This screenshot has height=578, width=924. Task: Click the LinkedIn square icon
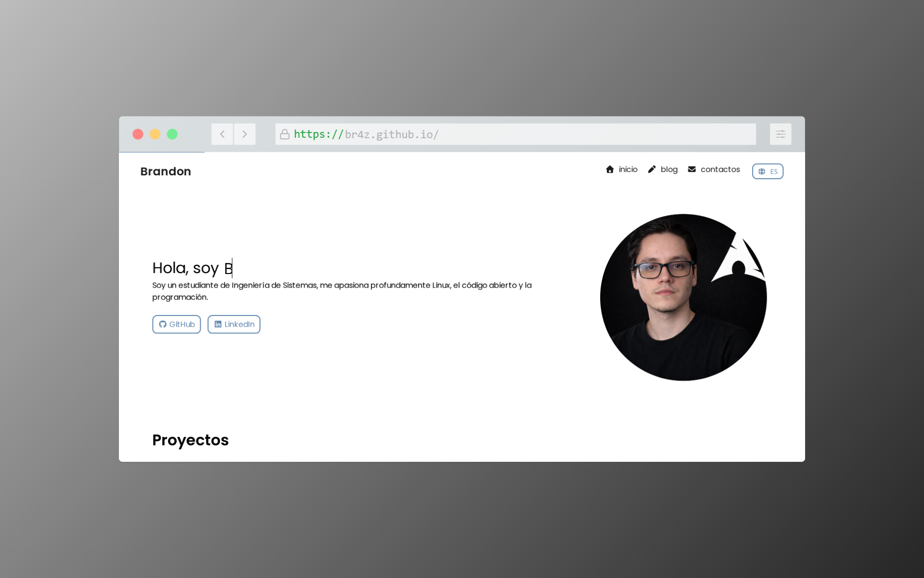click(218, 324)
